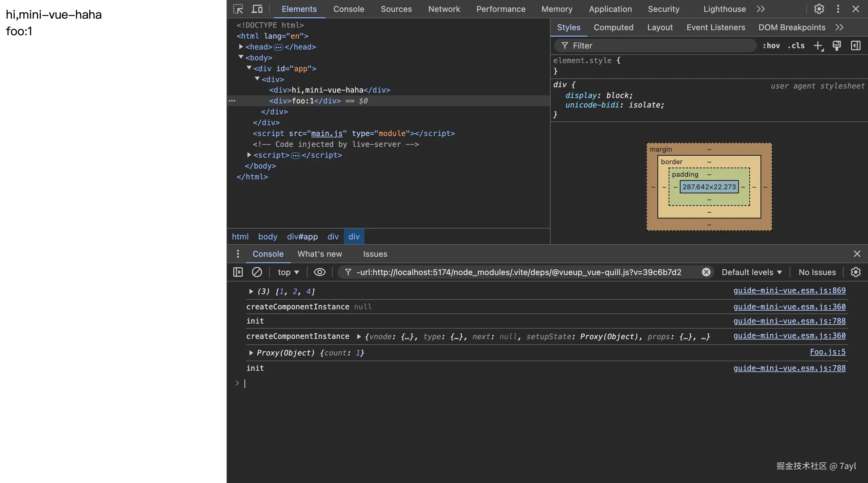Open the Foo.js:5 source link
This screenshot has width=868, height=483.
click(827, 352)
